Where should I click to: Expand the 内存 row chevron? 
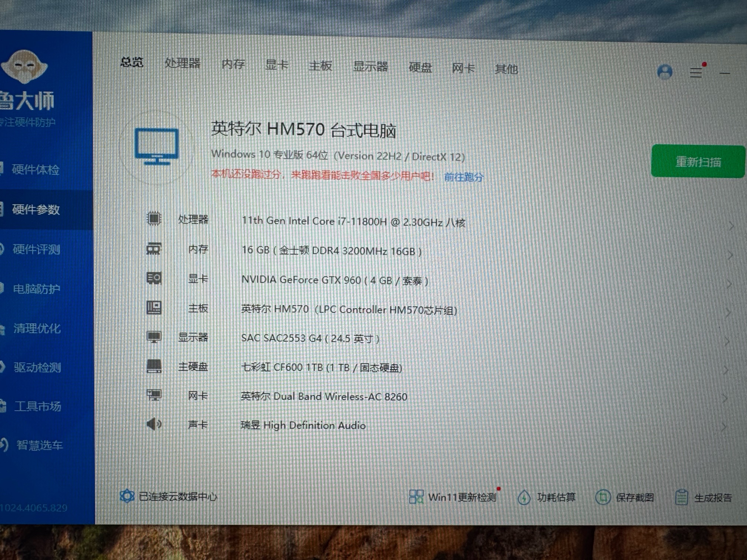click(730, 256)
